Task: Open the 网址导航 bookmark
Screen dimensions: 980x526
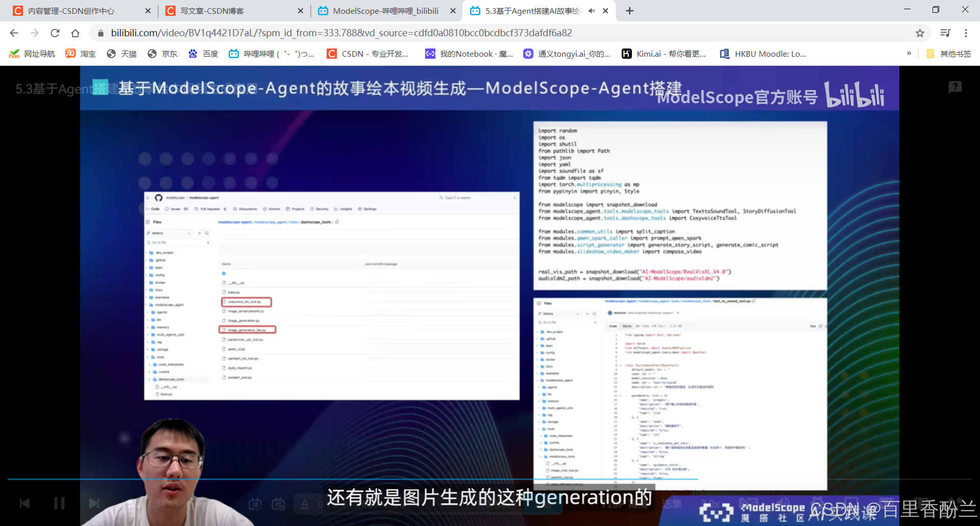Action: pos(32,54)
